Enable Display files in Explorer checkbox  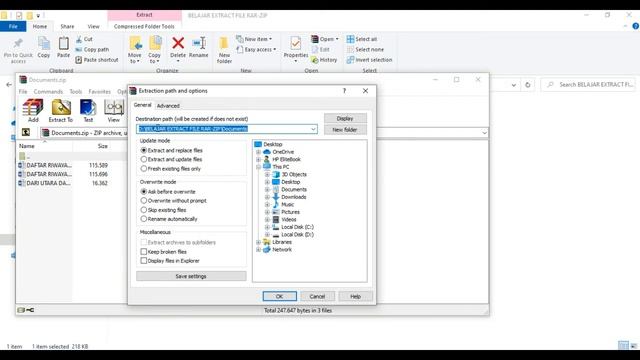pos(144,260)
